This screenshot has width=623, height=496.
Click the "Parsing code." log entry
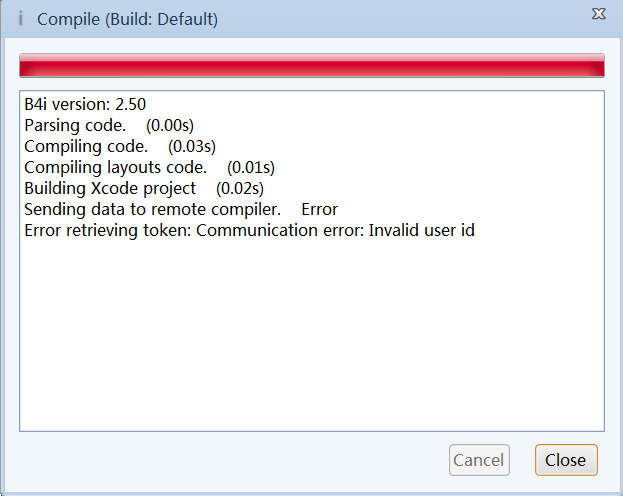[x=75, y=125]
